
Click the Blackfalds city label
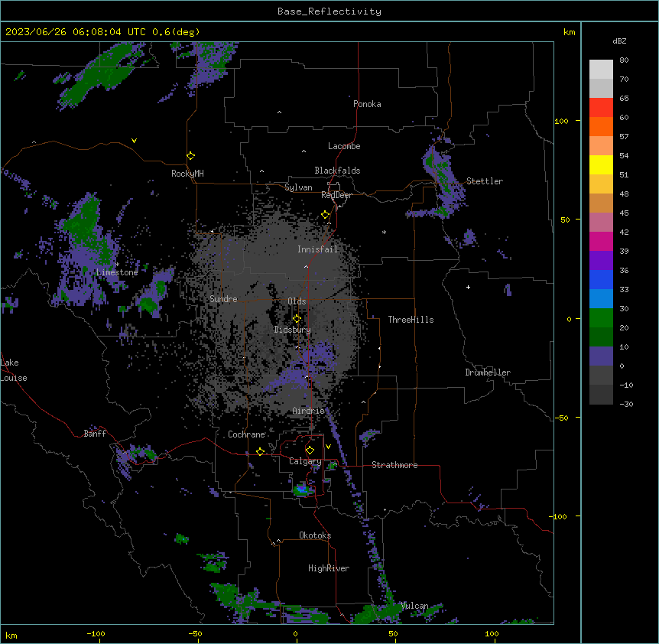[337, 171]
